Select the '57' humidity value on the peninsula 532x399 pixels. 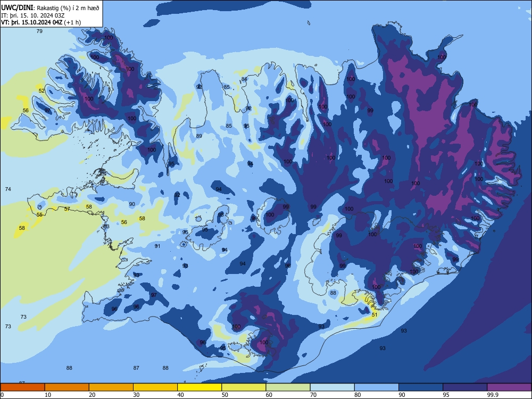pyautogui.click(x=67, y=209)
